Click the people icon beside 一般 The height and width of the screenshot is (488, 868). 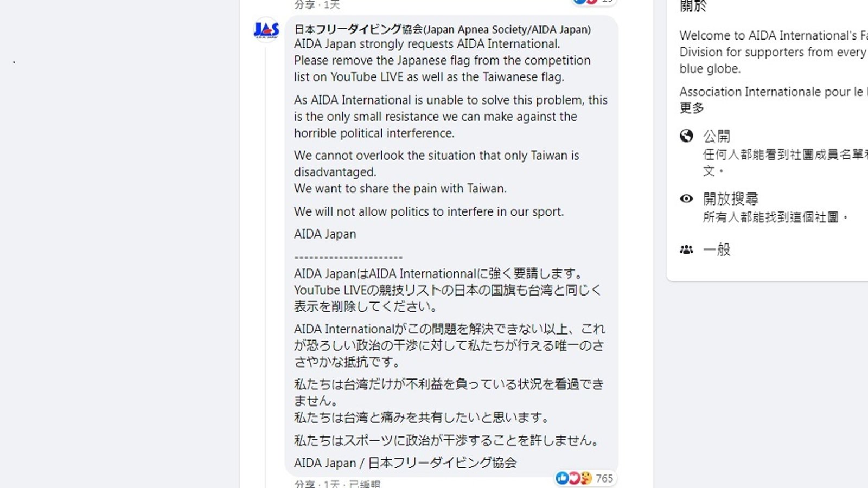coord(686,249)
